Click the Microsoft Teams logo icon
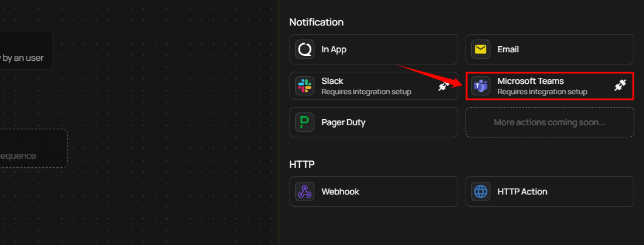 [x=481, y=86]
